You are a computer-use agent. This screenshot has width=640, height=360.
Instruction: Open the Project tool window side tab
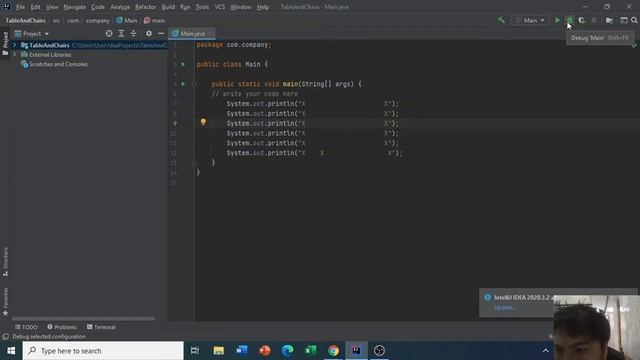[5, 43]
